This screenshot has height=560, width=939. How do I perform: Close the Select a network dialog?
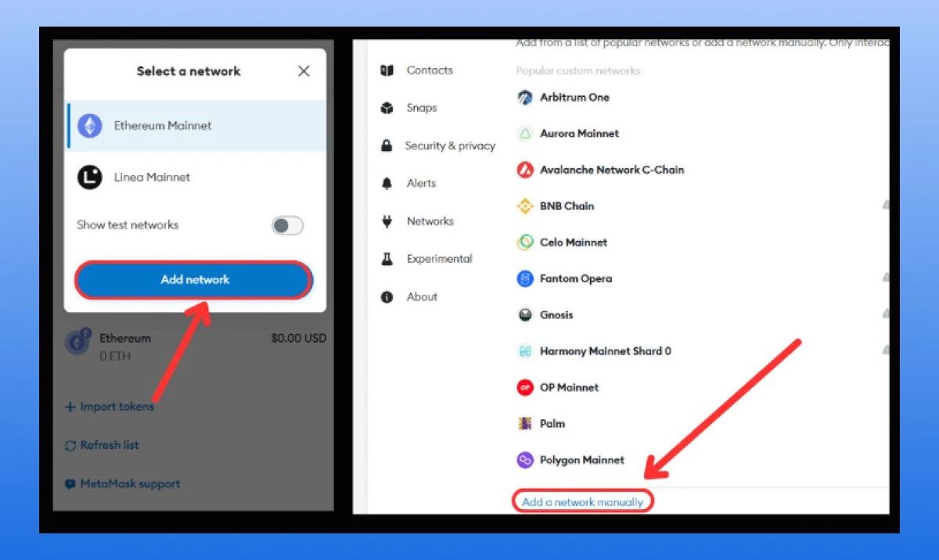pyautogui.click(x=304, y=71)
